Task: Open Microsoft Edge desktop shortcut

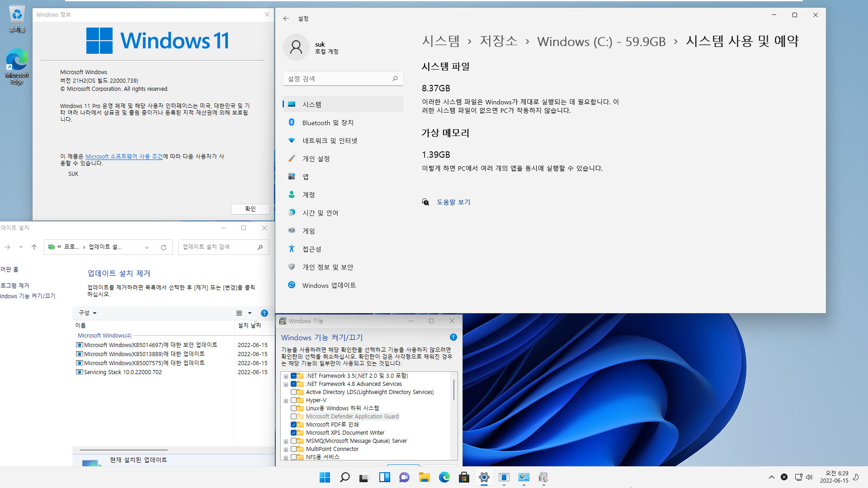Action: (17, 67)
